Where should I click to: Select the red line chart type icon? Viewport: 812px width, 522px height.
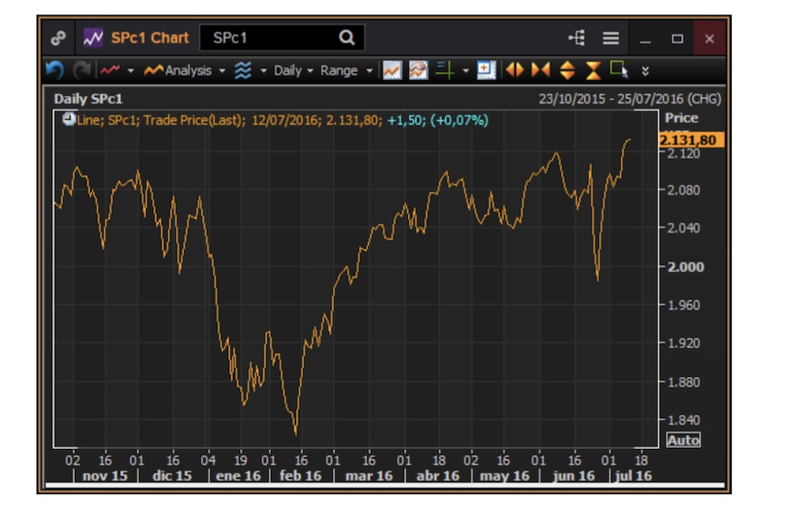tap(110, 69)
